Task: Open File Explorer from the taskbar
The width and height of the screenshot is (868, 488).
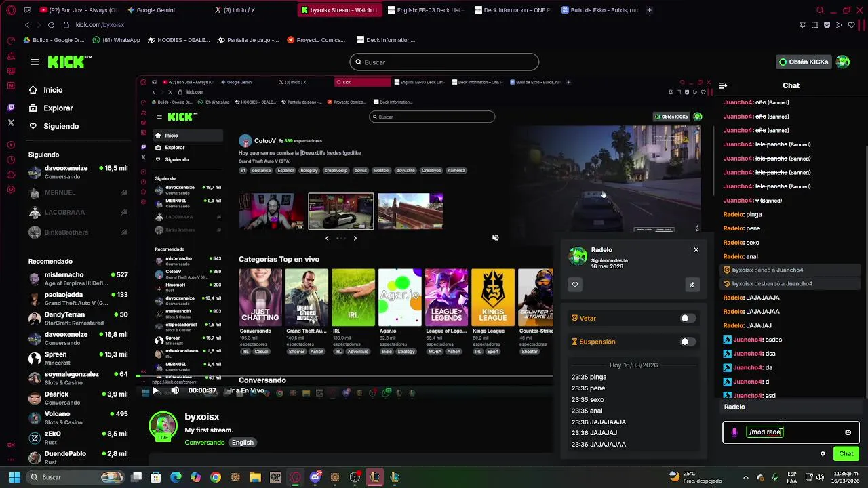Action: [x=255, y=477]
